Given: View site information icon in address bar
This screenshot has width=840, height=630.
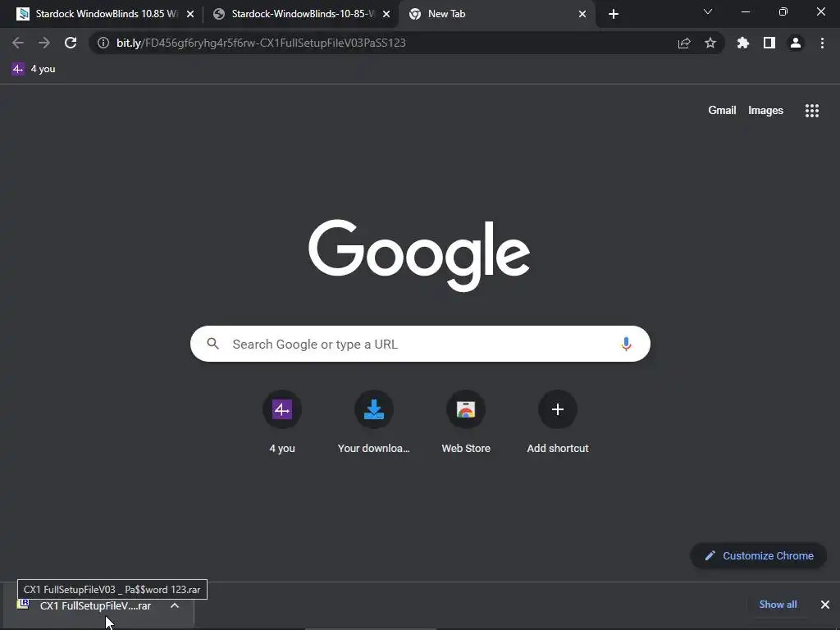Looking at the screenshot, I should 103,43.
